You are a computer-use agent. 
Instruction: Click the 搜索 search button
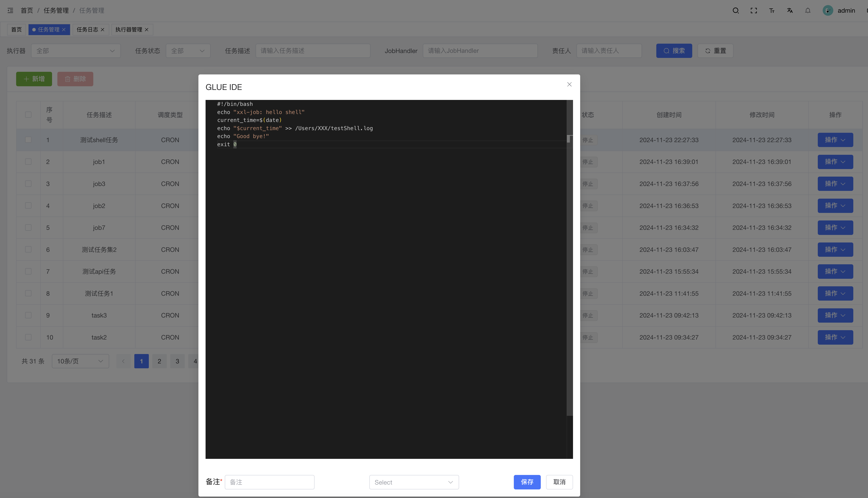click(674, 51)
